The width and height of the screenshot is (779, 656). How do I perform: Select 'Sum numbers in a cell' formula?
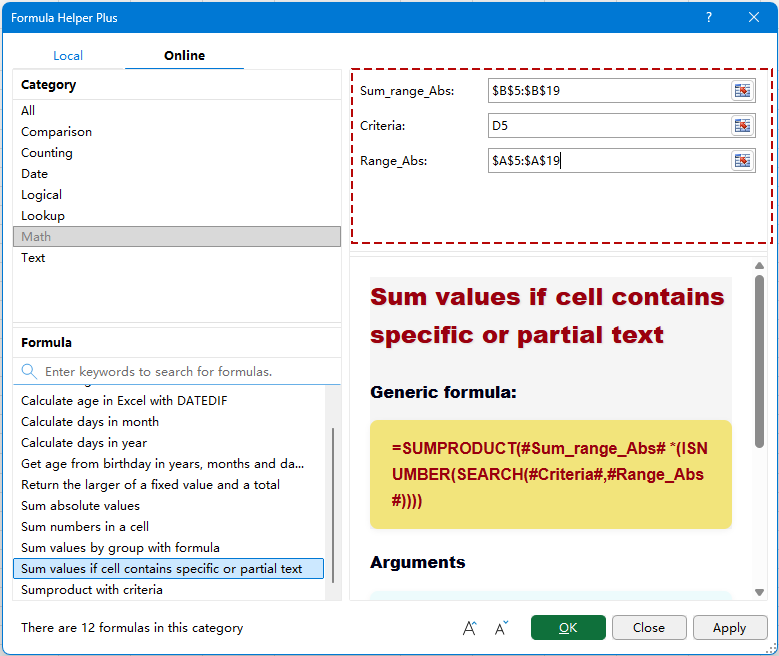(x=169, y=526)
